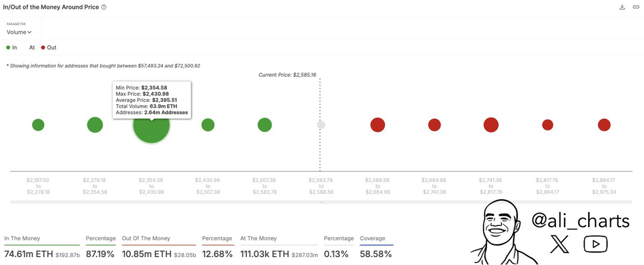Click the horizontal range scrollbar handle

[x=321, y=202]
